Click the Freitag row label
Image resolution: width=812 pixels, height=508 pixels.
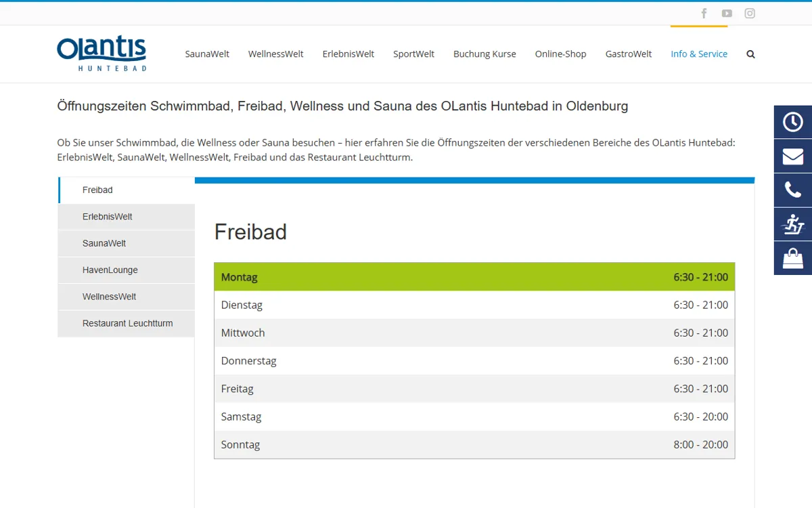[x=237, y=389]
